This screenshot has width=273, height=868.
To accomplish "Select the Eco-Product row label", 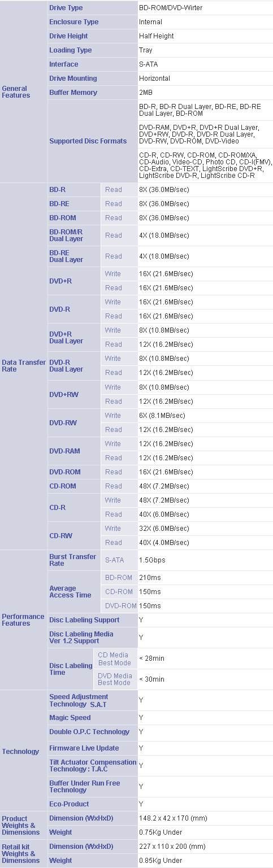I will coord(69,804).
